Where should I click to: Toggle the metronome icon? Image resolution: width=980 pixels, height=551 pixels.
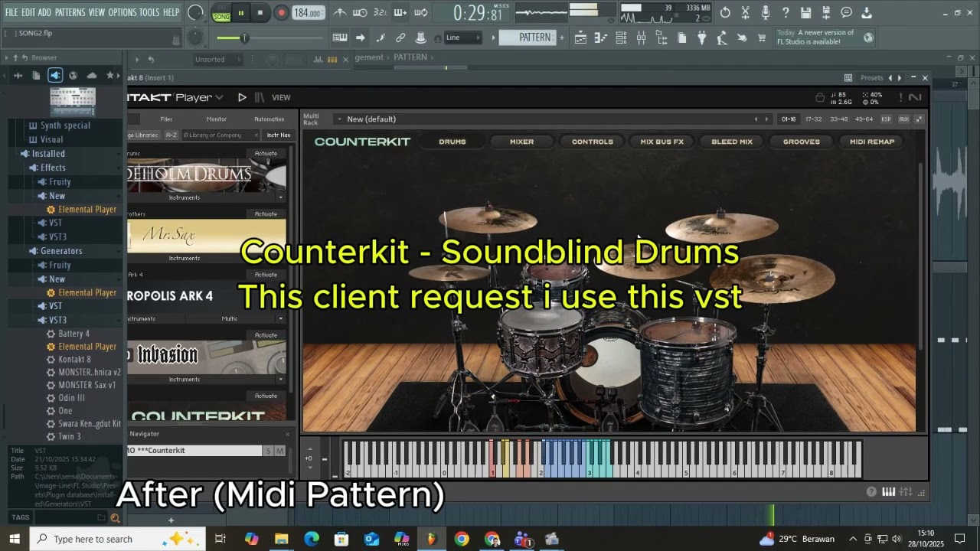click(x=340, y=13)
